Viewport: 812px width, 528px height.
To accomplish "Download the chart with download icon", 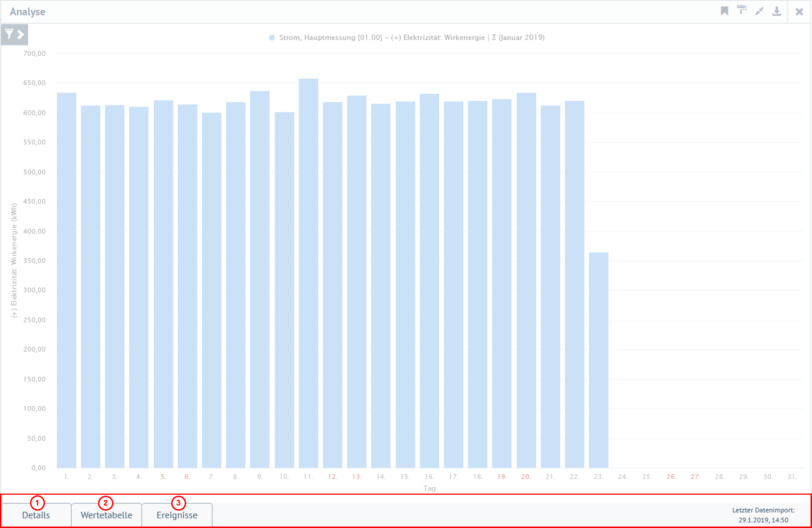I will 777,11.
